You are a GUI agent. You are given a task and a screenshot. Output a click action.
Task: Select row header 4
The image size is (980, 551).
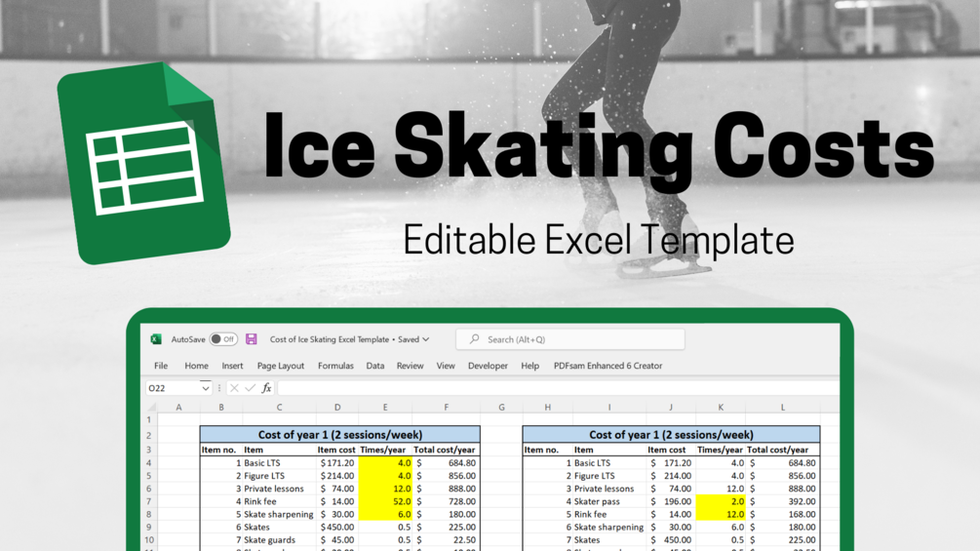pyautogui.click(x=149, y=463)
